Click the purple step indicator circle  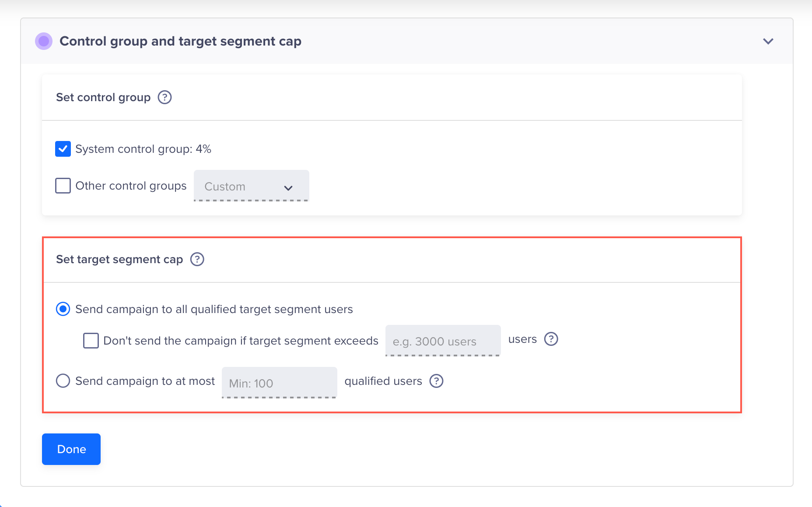tap(44, 41)
